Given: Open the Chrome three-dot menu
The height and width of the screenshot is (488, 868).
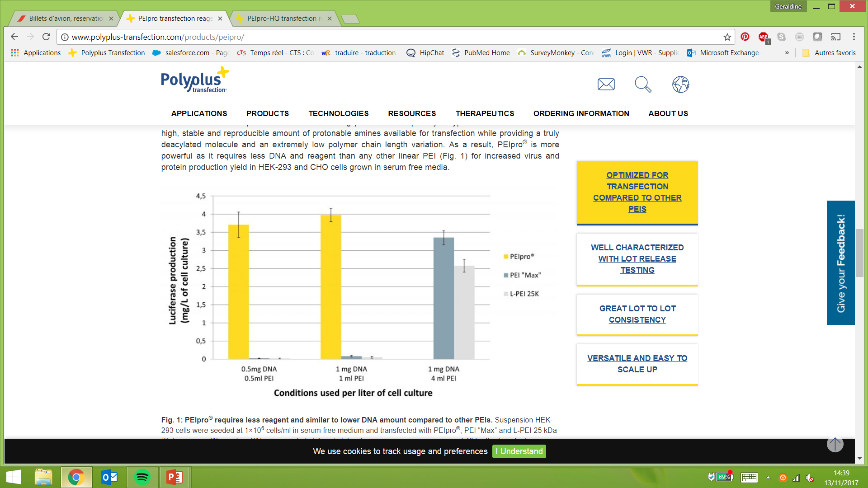Looking at the screenshot, I should pos(854,37).
